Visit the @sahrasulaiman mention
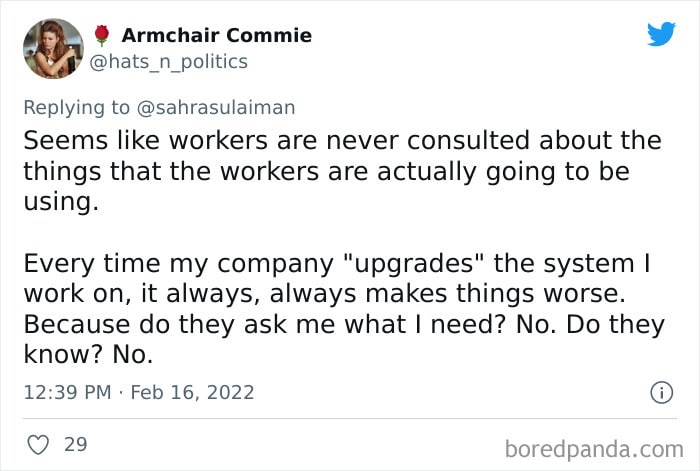The image size is (700, 471). [216, 108]
